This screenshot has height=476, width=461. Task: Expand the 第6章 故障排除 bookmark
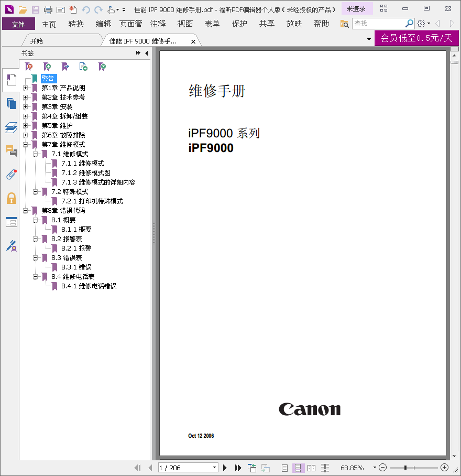(x=26, y=135)
